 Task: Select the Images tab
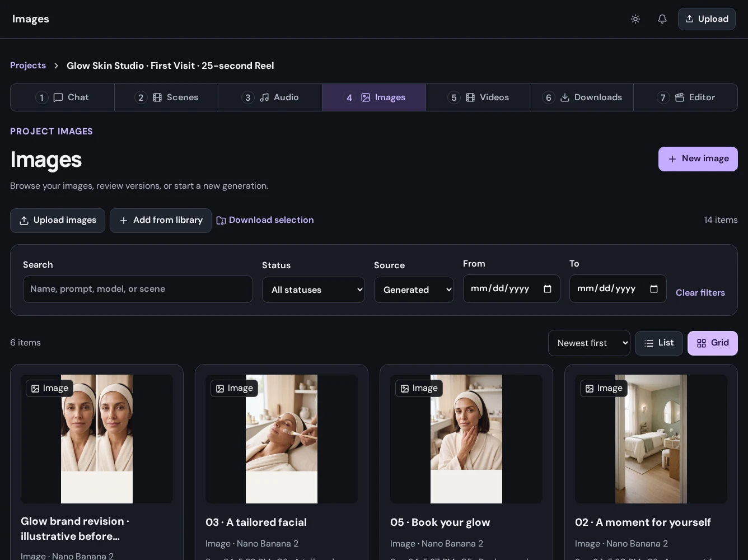[374, 97]
